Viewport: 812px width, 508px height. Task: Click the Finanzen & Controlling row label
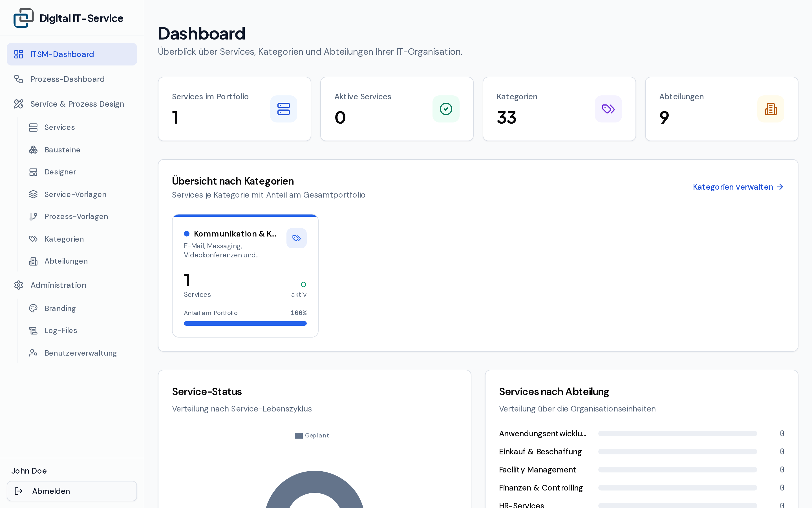[x=541, y=487]
